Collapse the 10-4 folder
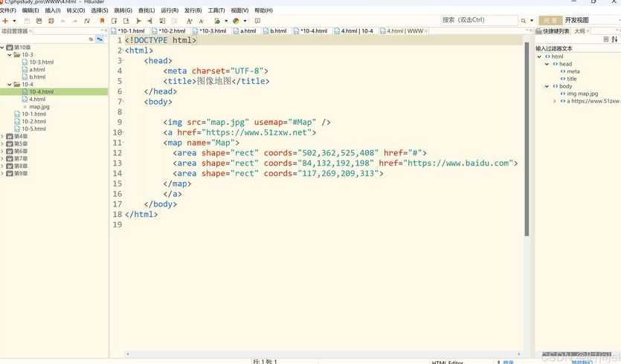This screenshot has width=621, height=364. [x=10, y=85]
